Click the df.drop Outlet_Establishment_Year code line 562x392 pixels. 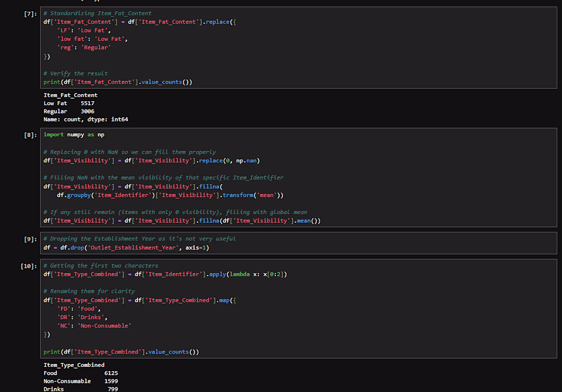pyautogui.click(x=126, y=248)
